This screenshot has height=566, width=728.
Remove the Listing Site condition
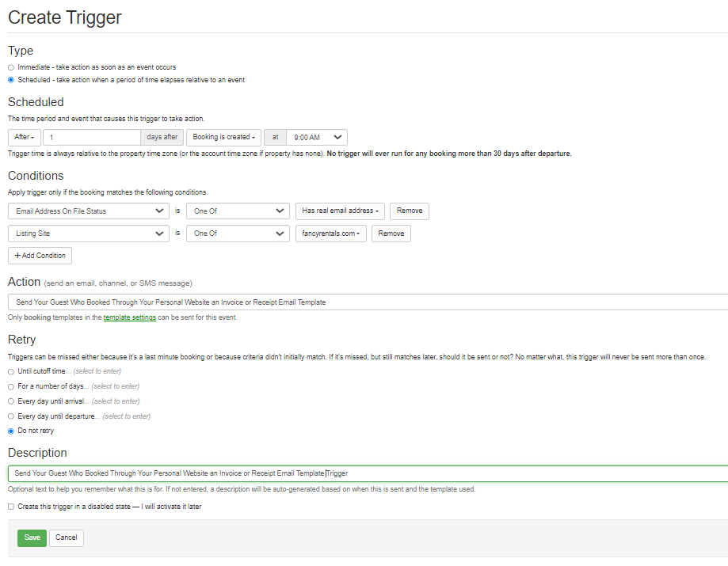(391, 234)
